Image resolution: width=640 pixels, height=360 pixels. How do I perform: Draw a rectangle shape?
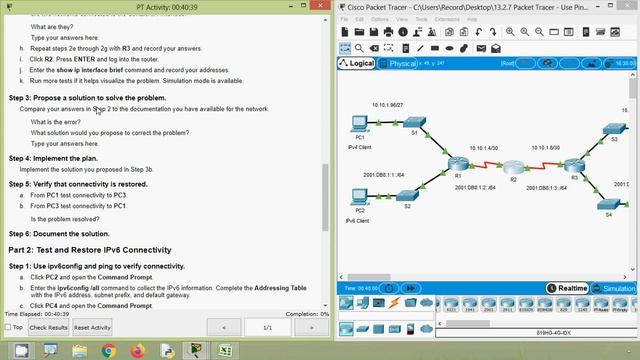click(x=435, y=49)
